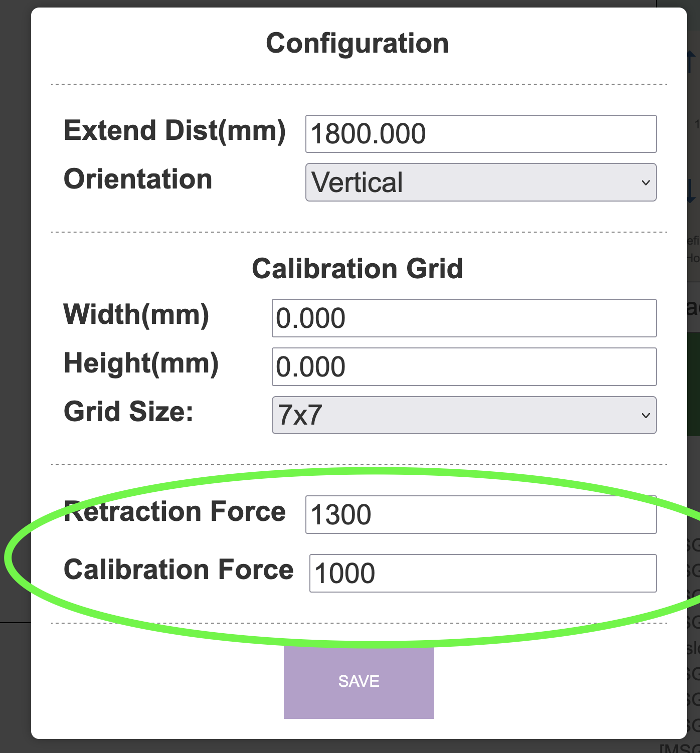Open the Orientation dropdown set to Vertical
Viewport: 700px width, 753px height.
(x=480, y=182)
